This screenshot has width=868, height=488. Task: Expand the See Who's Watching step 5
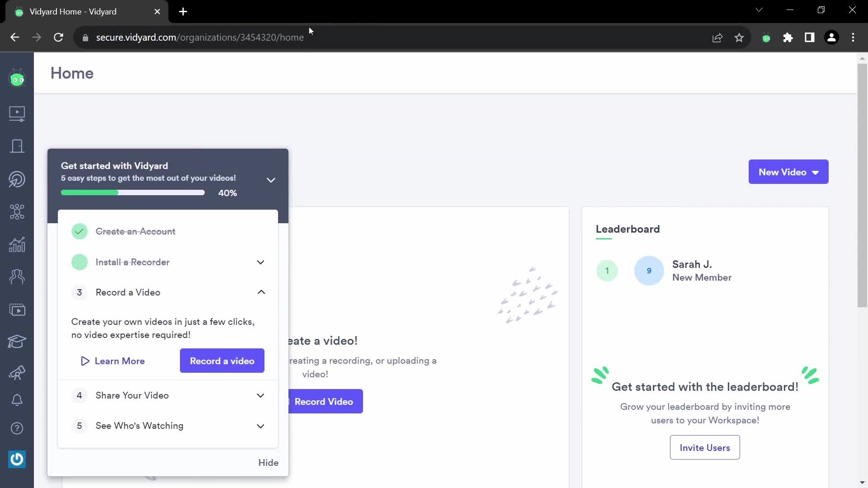tap(260, 426)
